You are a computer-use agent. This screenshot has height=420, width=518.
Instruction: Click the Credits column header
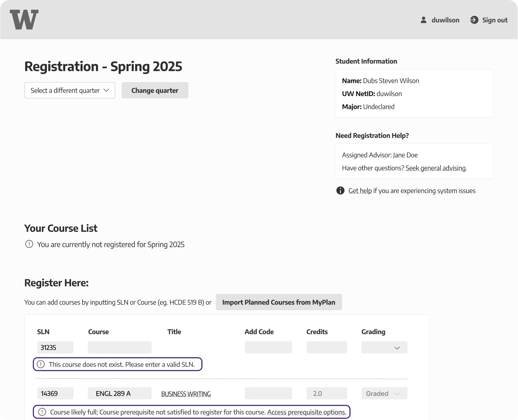click(317, 332)
